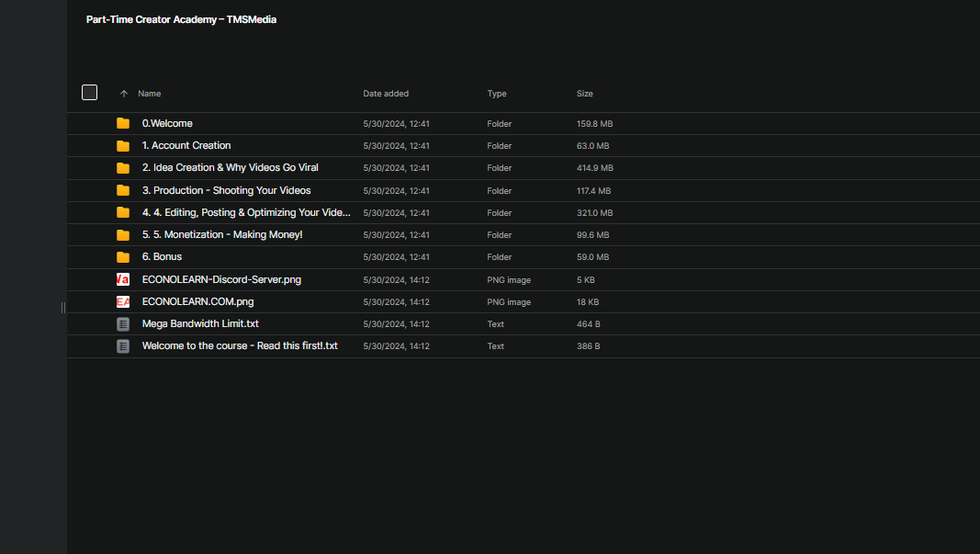
Task: Click the ECONOLEARN.COM.png image thumbnail
Action: tap(123, 301)
